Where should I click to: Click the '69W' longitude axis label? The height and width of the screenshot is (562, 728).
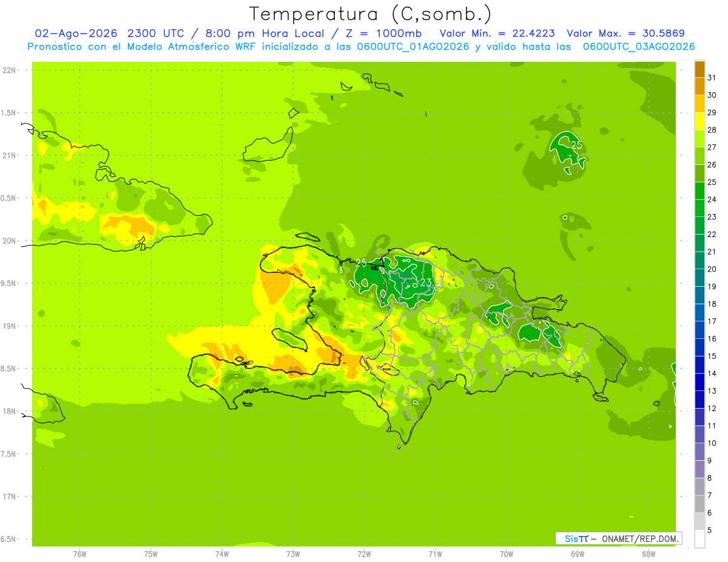(578, 554)
